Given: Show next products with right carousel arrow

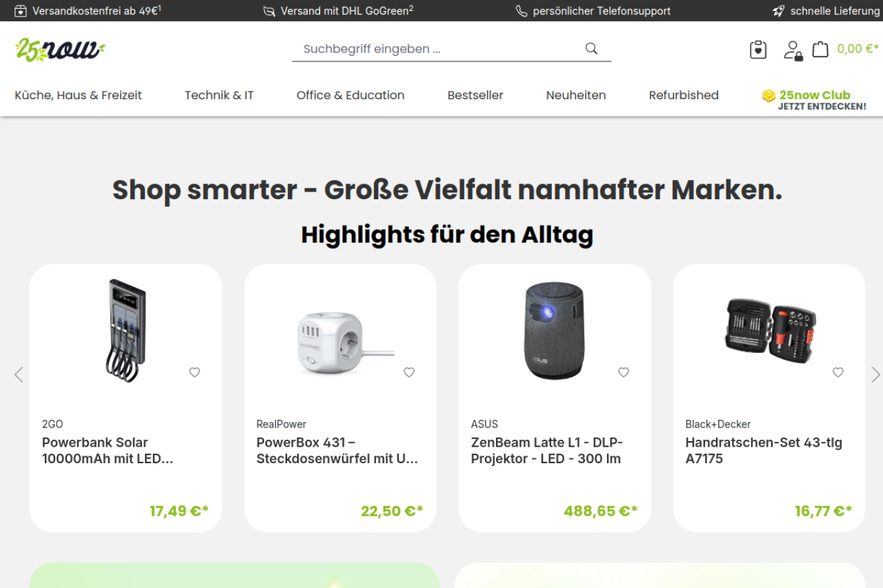Looking at the screenshot, I should point(875,374).
